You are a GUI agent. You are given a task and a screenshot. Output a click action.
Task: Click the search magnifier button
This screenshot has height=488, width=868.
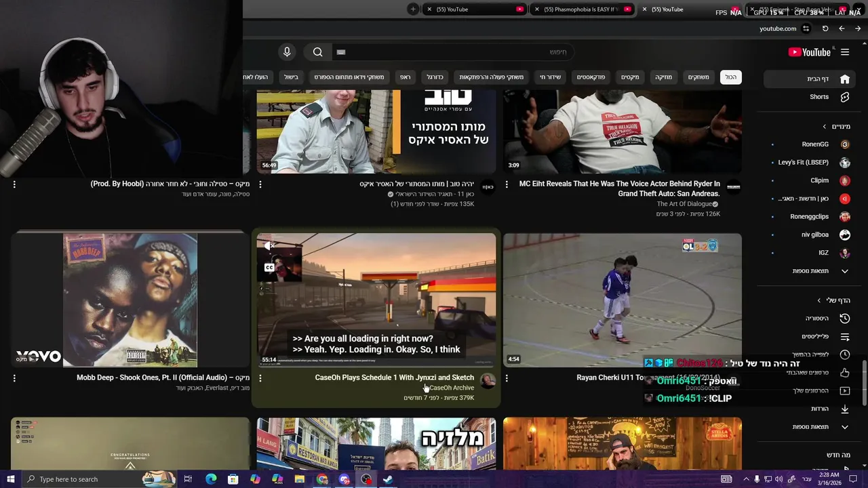[317, 52]
